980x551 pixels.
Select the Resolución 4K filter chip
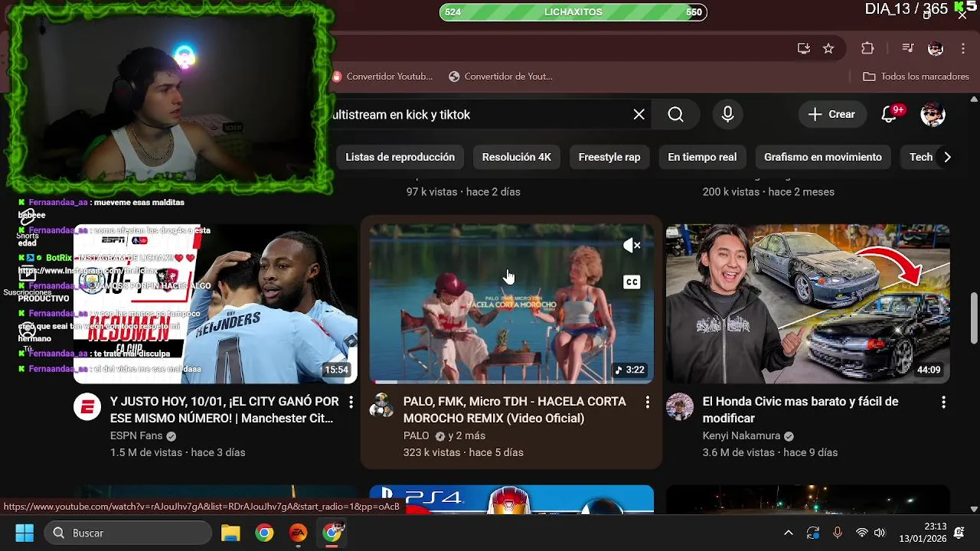[x=517, y=157]
